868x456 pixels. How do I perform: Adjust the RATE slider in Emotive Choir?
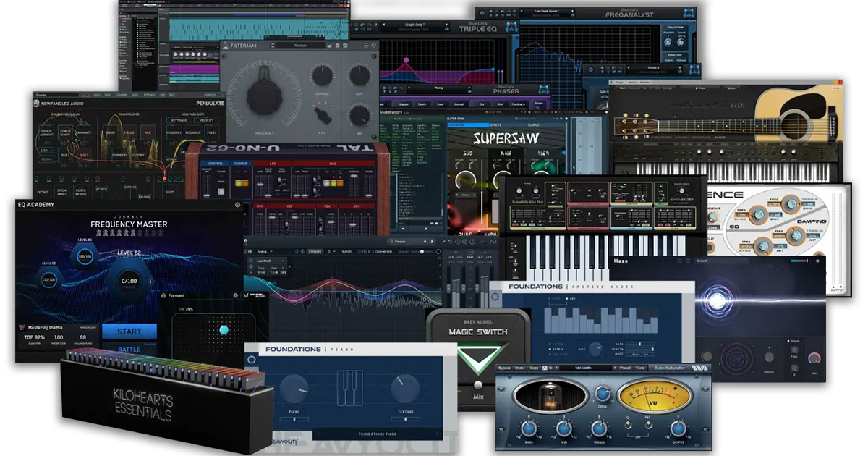pyautogui.click(x=639, y=344)
